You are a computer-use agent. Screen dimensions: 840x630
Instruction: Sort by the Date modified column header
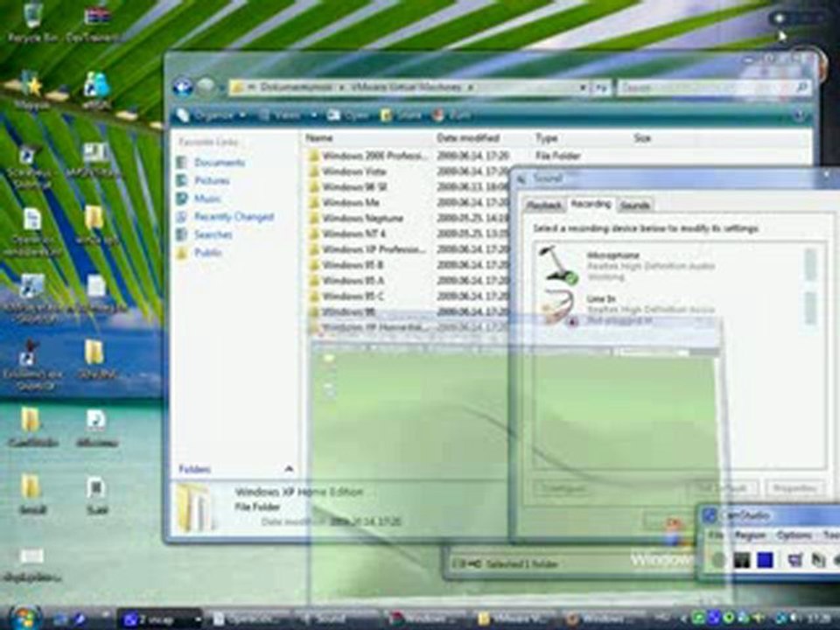(484, 138)
